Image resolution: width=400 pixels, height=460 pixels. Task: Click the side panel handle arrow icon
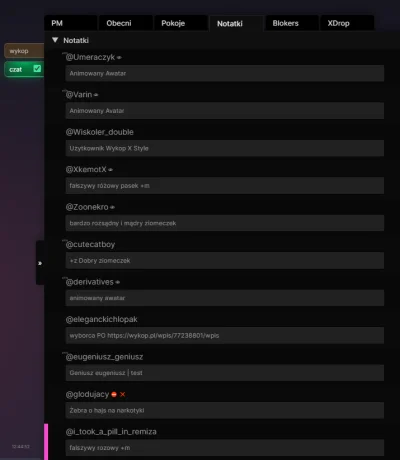[40, 263]
